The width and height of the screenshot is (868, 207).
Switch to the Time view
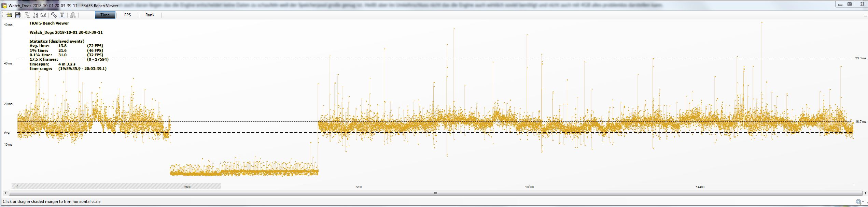pyautogui.click(x=105, y=15)
